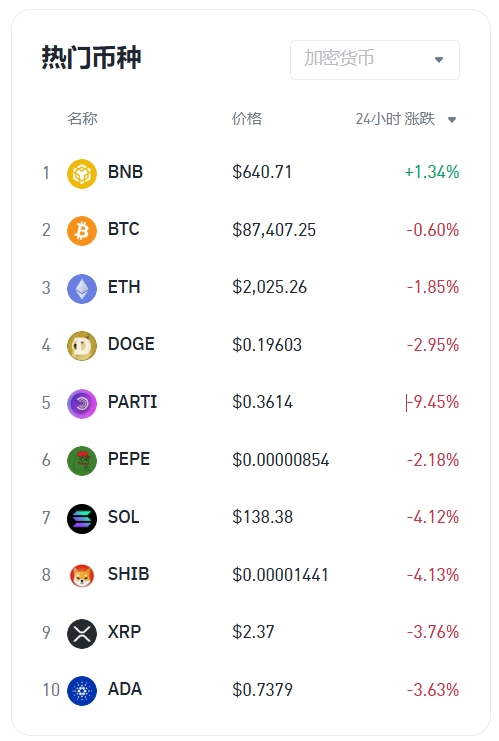Open the 加密货币 category dropdown
Image resolution: width=499 pixels, height=741 pixels.
[375, 60]
